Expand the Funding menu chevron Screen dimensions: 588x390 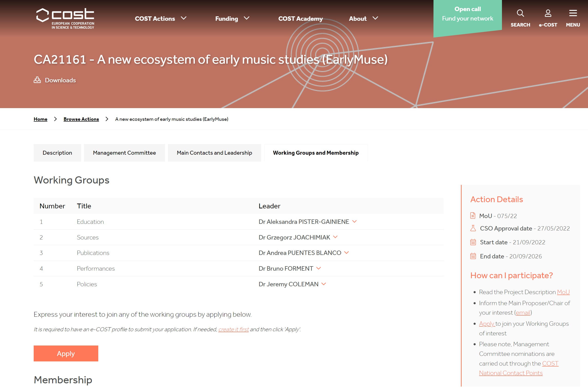point(246,18)
